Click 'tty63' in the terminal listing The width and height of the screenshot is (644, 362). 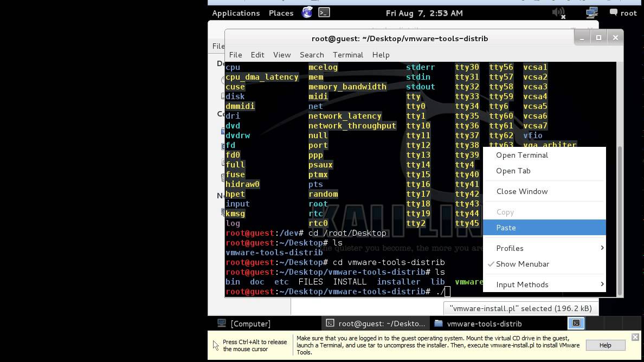[x=501, y=144]
